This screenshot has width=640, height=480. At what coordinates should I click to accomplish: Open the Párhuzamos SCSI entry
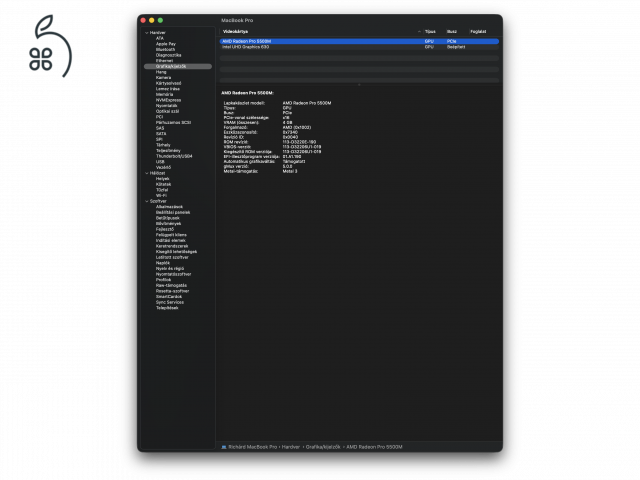coord(173,122)
